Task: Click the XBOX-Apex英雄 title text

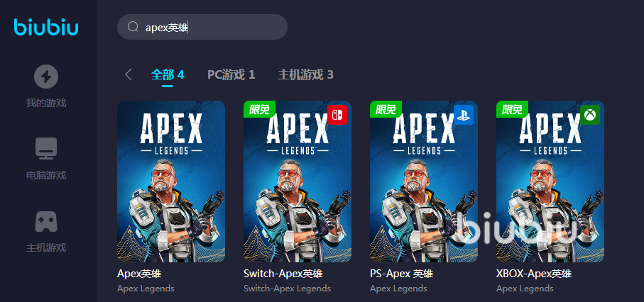Action: click(x=534, y=274)
